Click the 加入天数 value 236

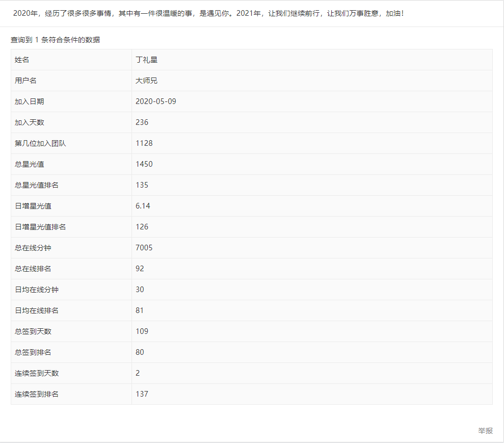coord(142,122)
